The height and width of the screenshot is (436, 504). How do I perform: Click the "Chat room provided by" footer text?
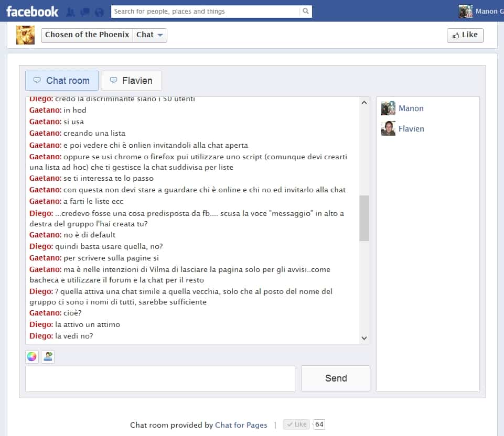tap(171, 425)
